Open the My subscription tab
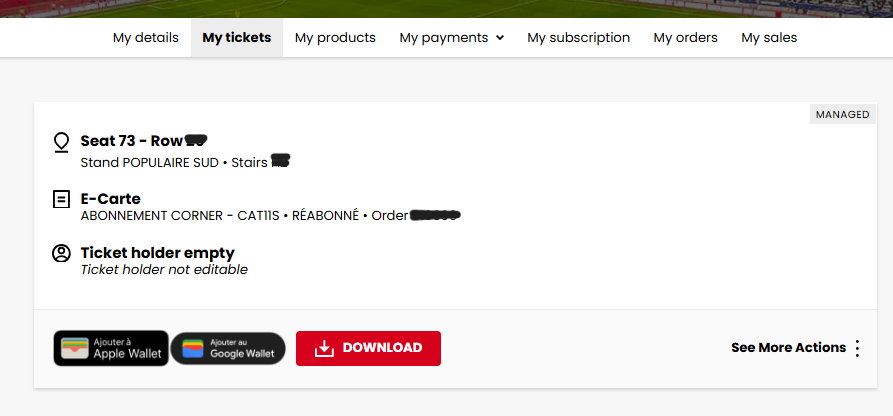 pyautogui.click(x=578, y=38)
